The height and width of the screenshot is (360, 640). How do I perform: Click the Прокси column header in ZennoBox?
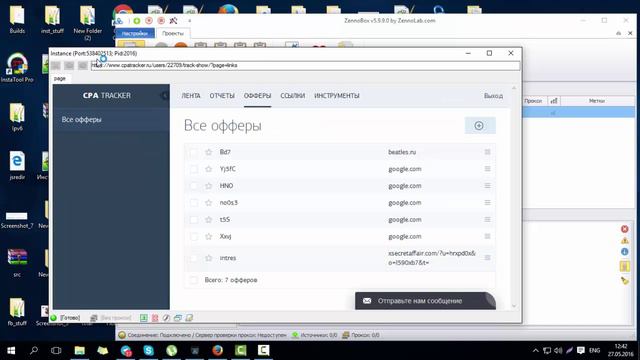point(533,100)
